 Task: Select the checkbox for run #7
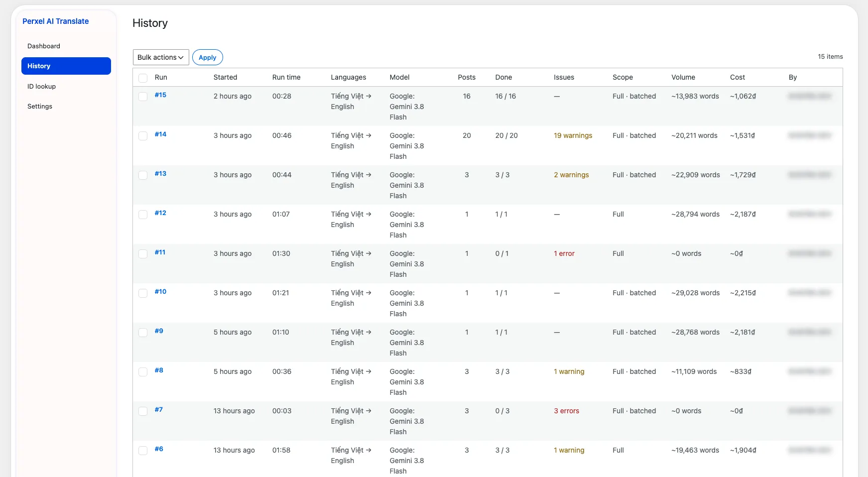point(143,411)
